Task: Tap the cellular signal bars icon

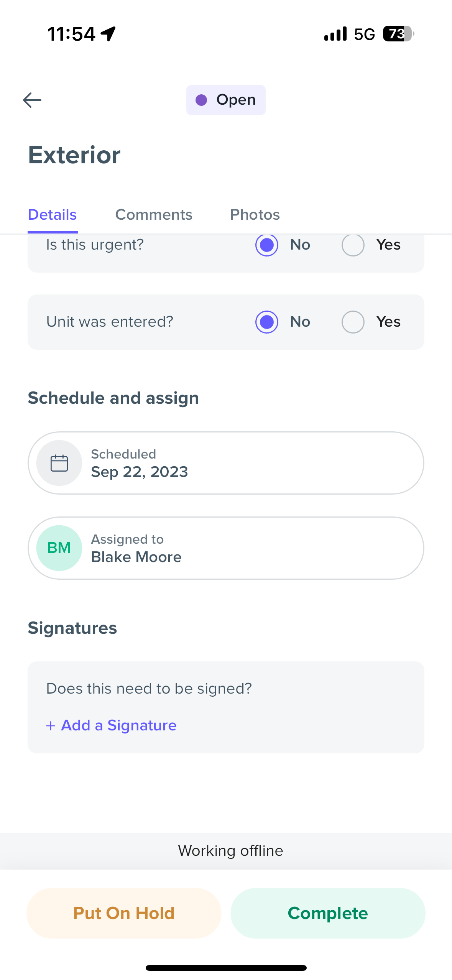Action: (335, 34)
